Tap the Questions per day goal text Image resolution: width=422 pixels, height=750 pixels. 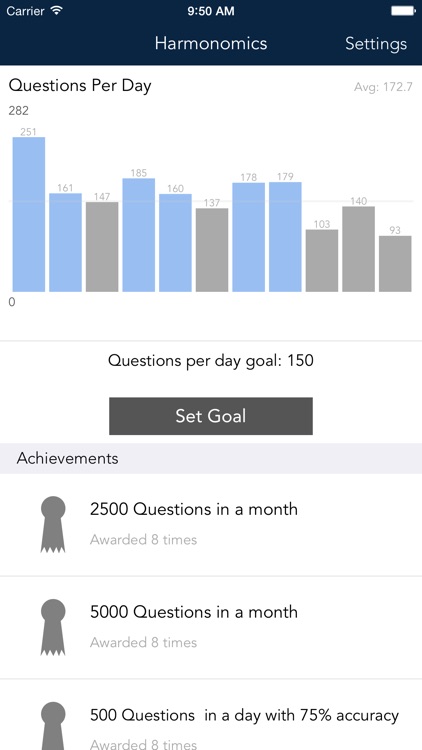[x=211, y=360]
